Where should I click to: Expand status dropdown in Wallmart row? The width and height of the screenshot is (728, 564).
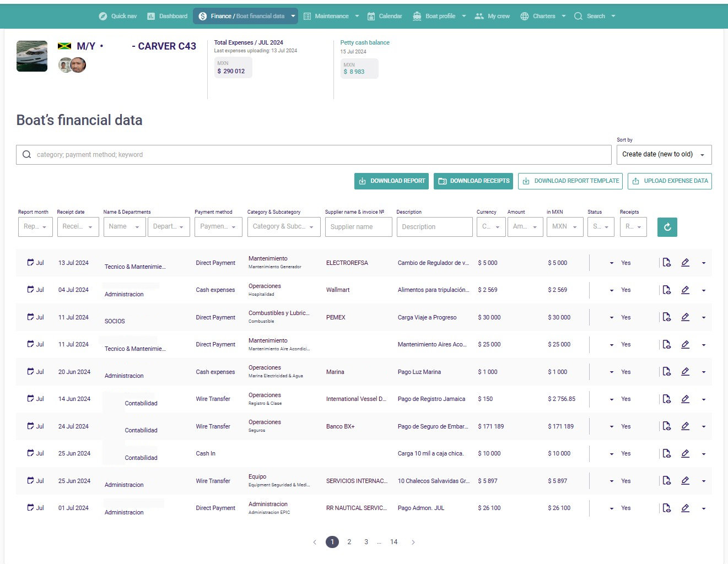(x=611, y=290)
